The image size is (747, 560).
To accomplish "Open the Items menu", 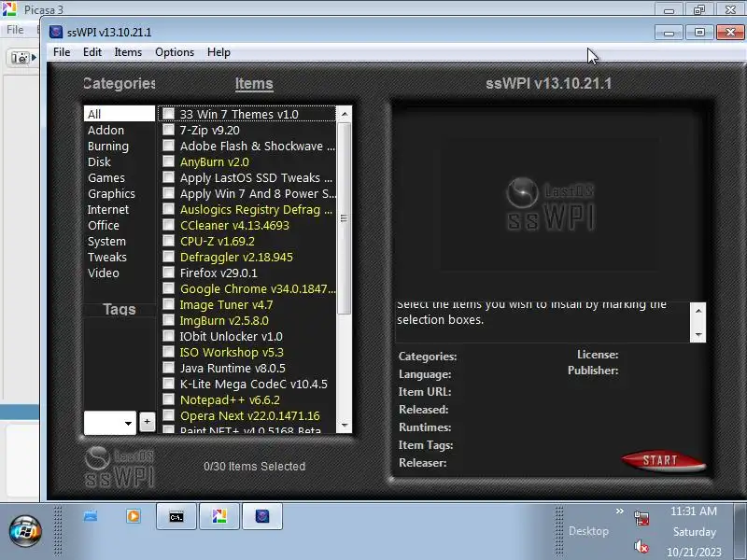I will 128,52.
